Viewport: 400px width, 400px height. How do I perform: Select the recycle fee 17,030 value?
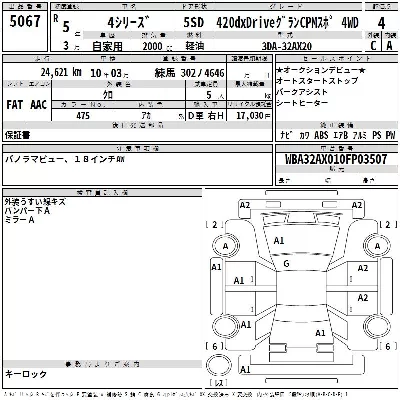(x=253, y=116)
